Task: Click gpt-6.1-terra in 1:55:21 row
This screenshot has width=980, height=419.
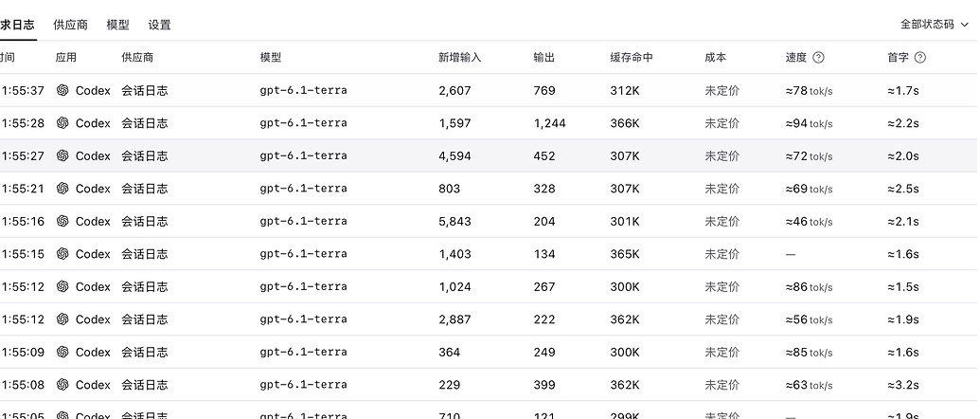Action: 303,189
